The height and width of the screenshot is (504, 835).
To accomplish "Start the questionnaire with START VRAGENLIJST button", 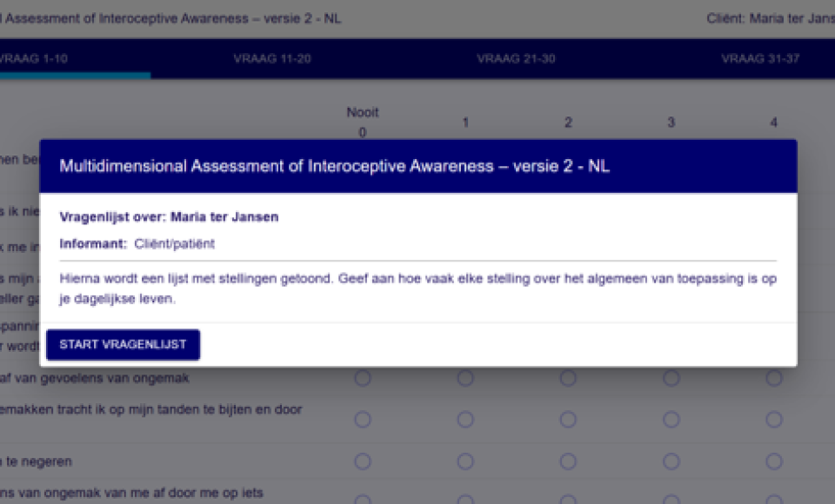I will (x=123, y=344).
